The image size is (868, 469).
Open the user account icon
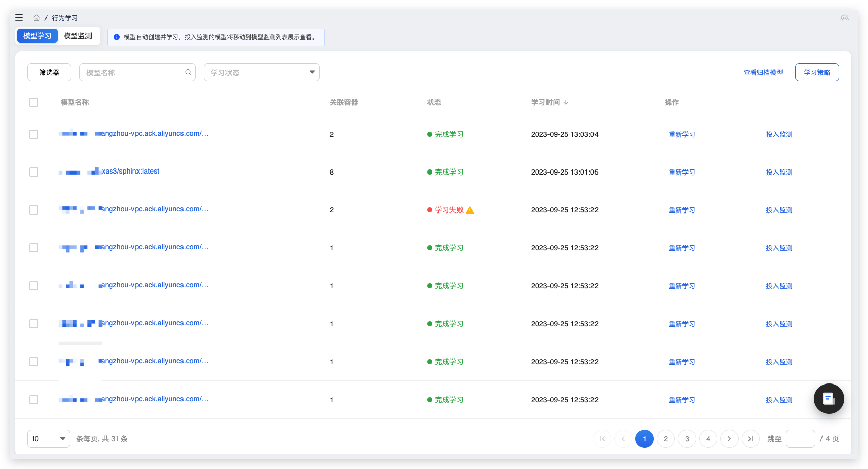tap(844, 18)
